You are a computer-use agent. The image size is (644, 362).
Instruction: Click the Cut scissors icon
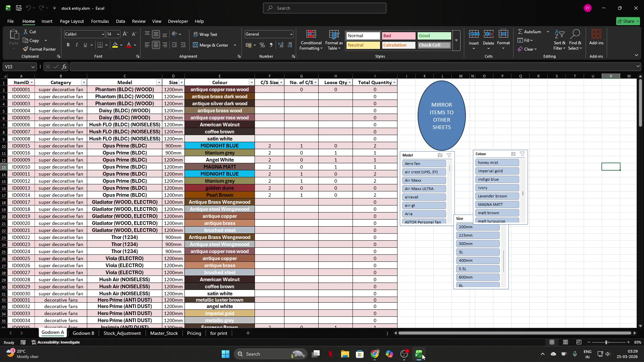tap(26, 32)
